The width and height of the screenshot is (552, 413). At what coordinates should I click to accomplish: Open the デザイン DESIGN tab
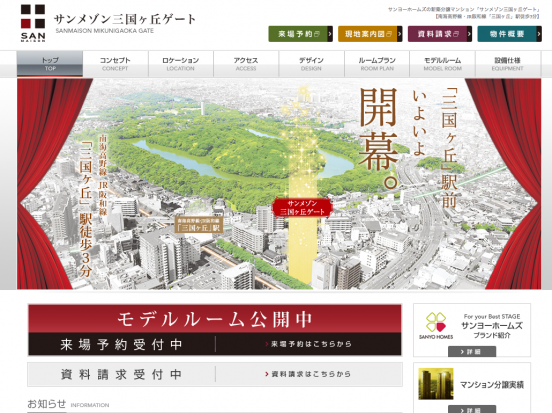[312, 64]
